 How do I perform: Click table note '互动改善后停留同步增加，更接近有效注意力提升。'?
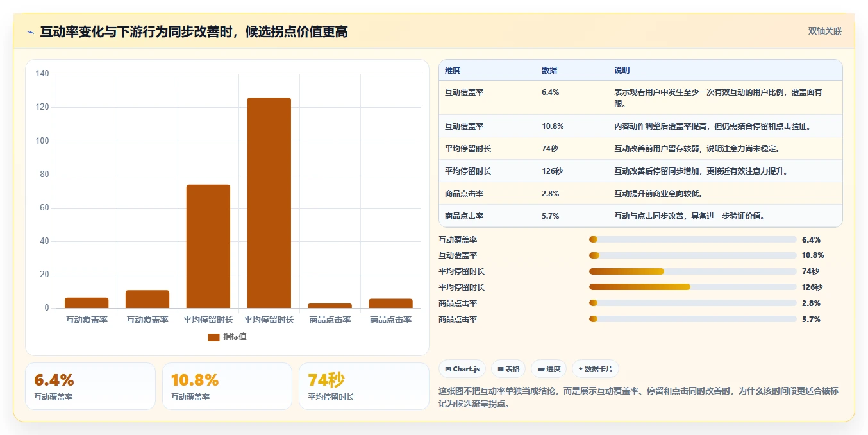click(x=701, y=171)
